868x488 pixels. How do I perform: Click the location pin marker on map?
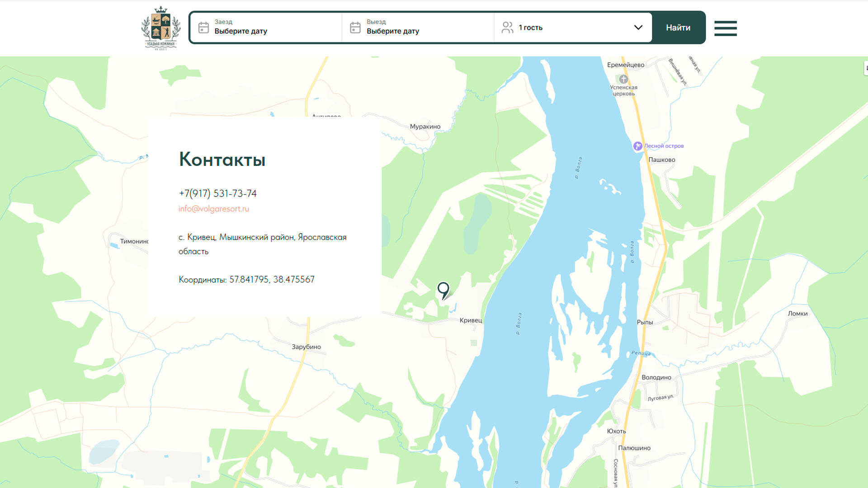(443, 290)
